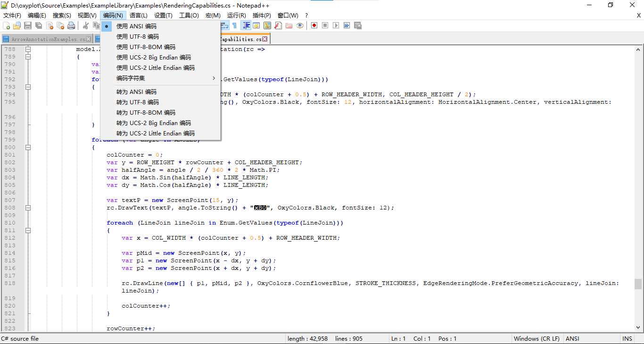Image resolution: width=644 pixels, height=344 pixels.
Task: Click the New file toolbar icon
Action: 7,25
